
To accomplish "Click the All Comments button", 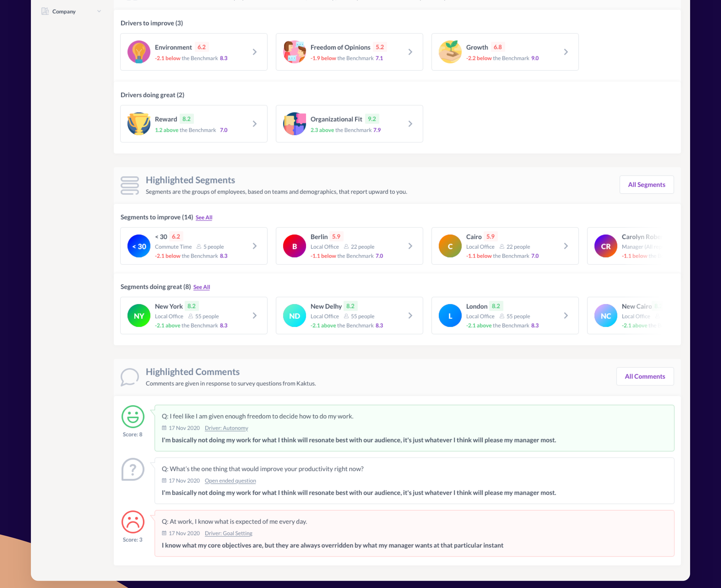I will tap(645, 376).
